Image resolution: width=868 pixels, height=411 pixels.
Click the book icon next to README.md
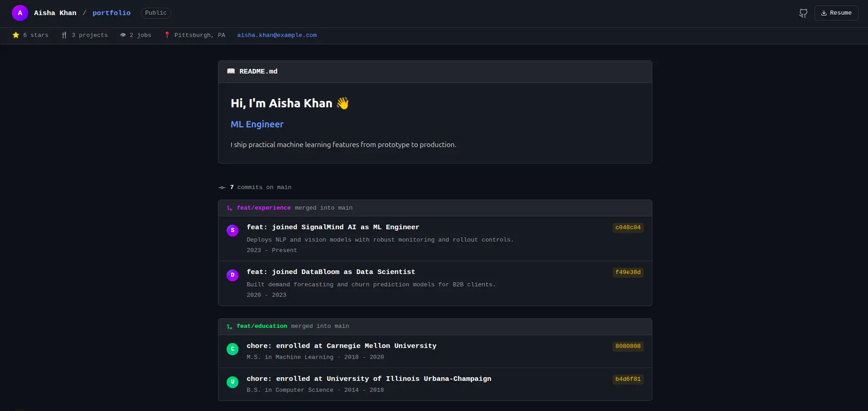(x=231, y=72)
